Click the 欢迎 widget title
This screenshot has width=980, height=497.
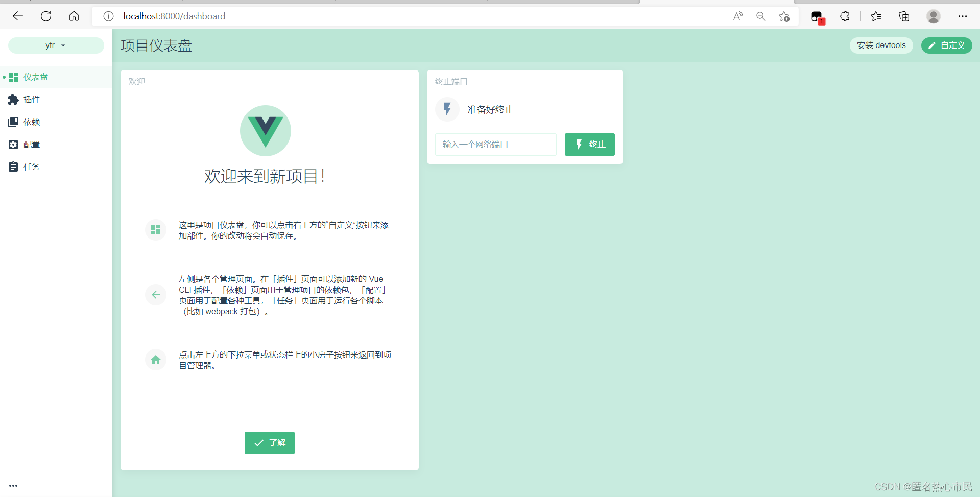(x=137, y=82)
